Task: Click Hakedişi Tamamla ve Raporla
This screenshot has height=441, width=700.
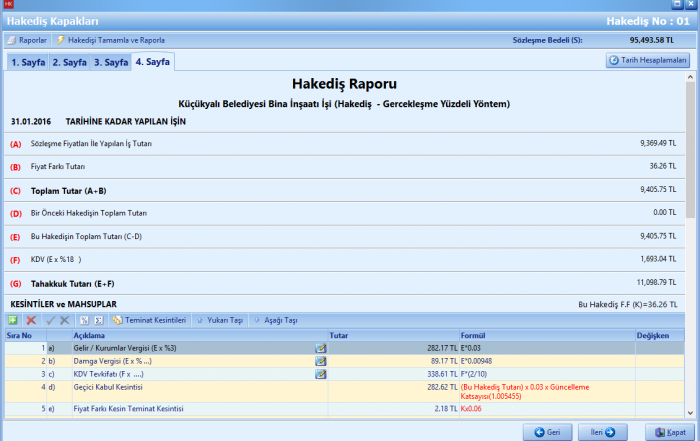Action: (110, 40)
